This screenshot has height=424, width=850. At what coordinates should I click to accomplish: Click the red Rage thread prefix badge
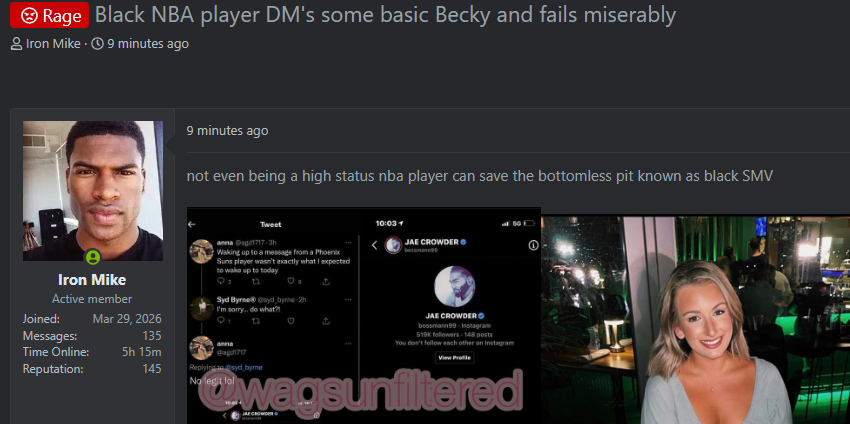click(49, 15)
